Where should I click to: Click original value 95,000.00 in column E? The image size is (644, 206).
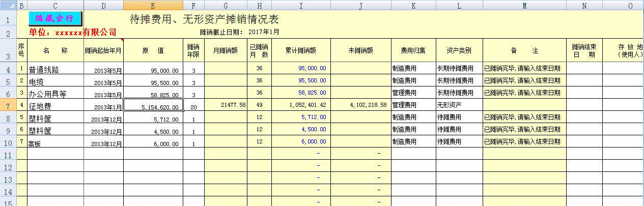tap(153, 69)
